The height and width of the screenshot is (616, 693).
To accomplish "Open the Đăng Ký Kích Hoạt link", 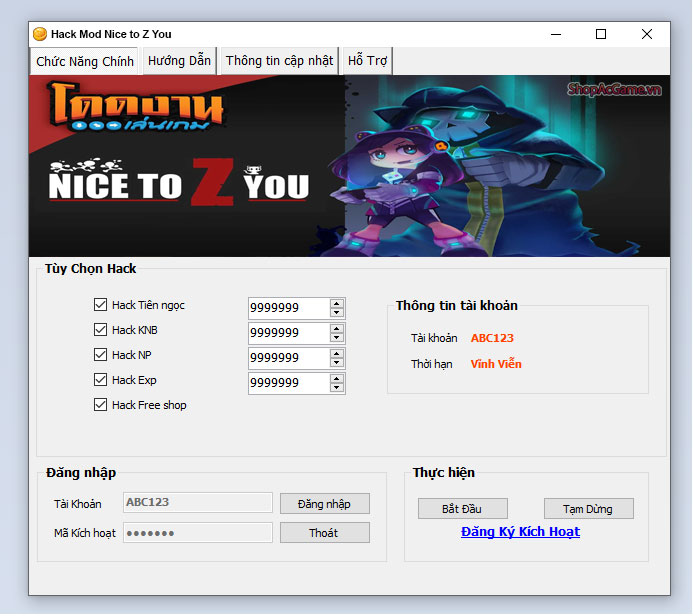I will point(520,532).
